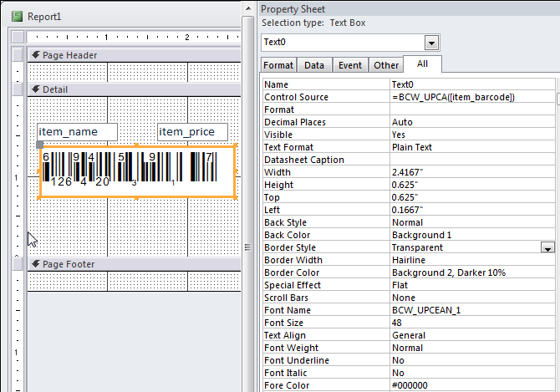
Task: Click the Font Italic value No
Action: 472,373
